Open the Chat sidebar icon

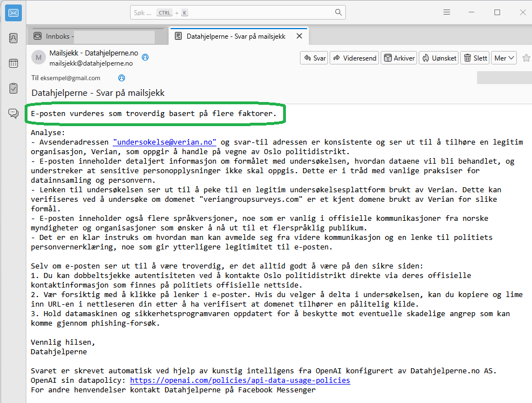point(13,113)
